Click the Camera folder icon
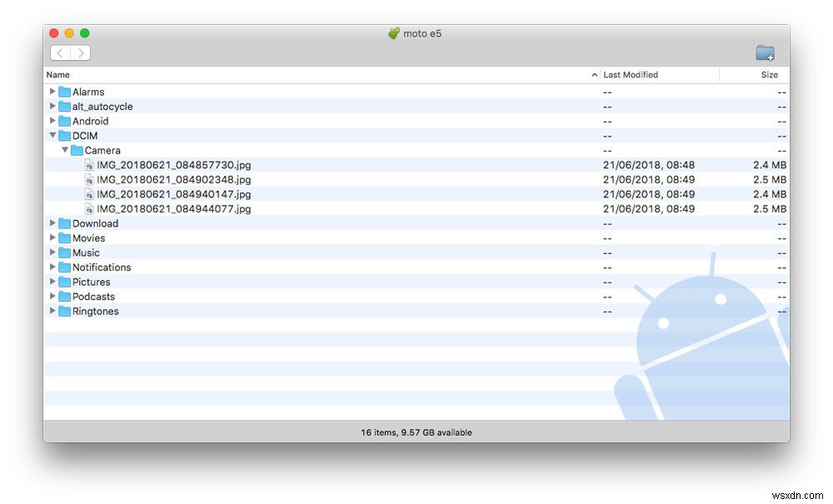This screenshot has width=833, height=504. [77, 150]
